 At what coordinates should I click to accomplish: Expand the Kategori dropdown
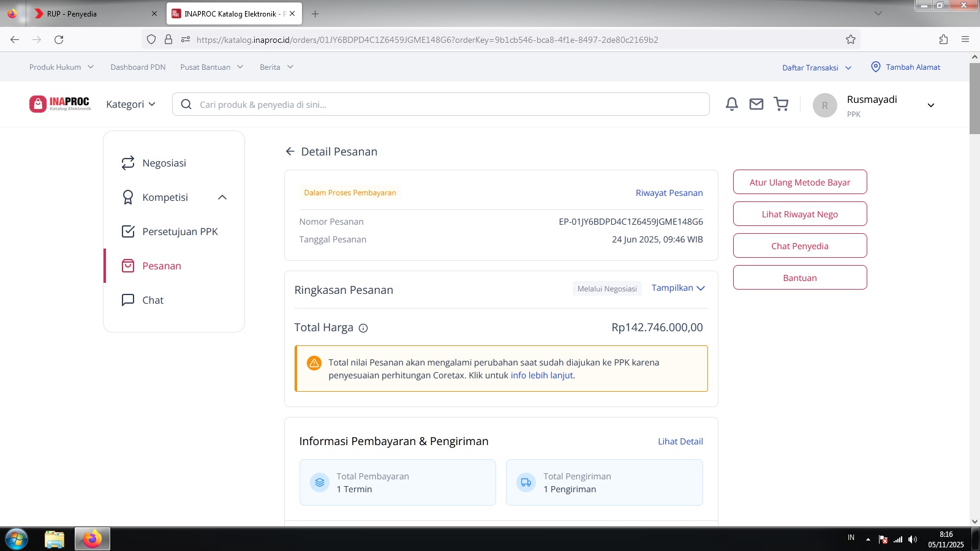130,105
